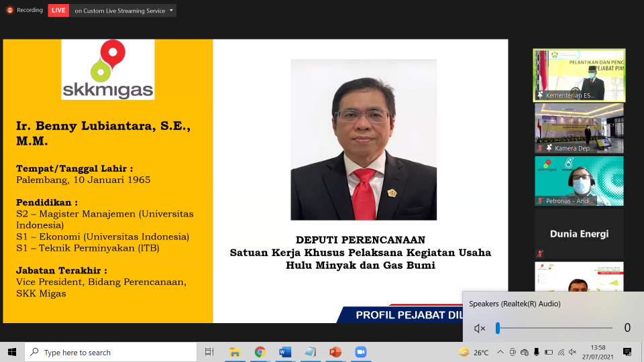
Task: Click the muted mic icon on Dunia Energi tile
Action: (x=540, y=253)
